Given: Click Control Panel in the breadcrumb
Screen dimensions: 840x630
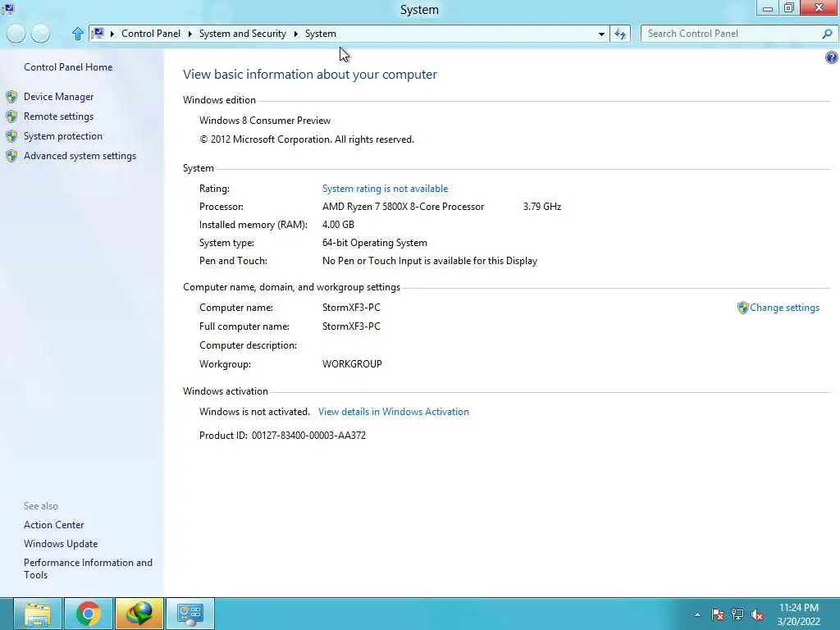Looking at the screenshot, I should [x=151, y=33].
